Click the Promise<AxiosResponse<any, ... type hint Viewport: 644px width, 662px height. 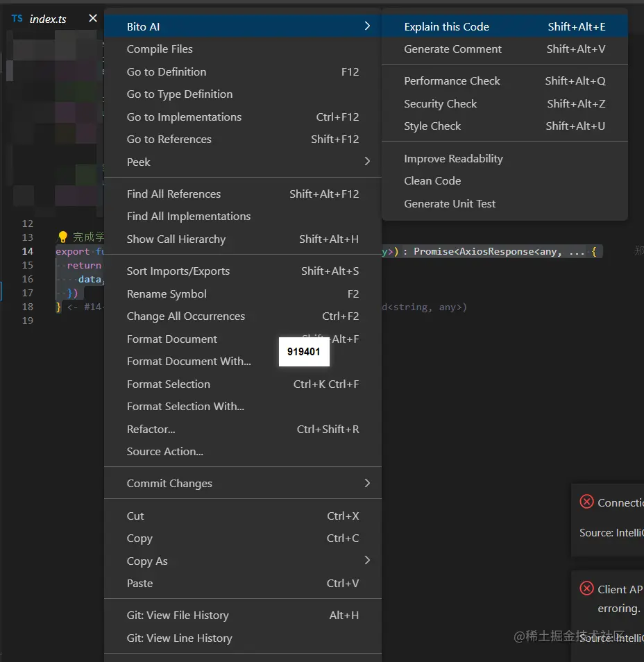pyautogui.click(x=499, y=252)
